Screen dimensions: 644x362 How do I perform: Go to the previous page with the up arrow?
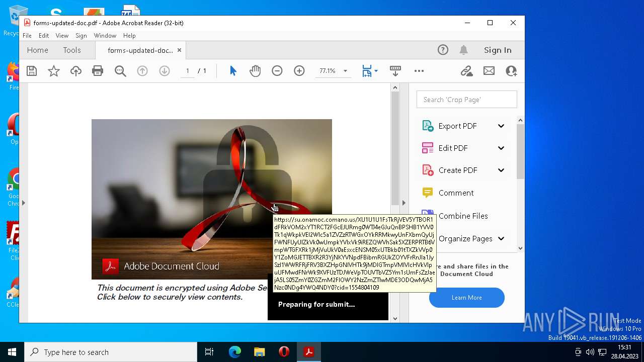pyautogui.click(x=142, y=71)
